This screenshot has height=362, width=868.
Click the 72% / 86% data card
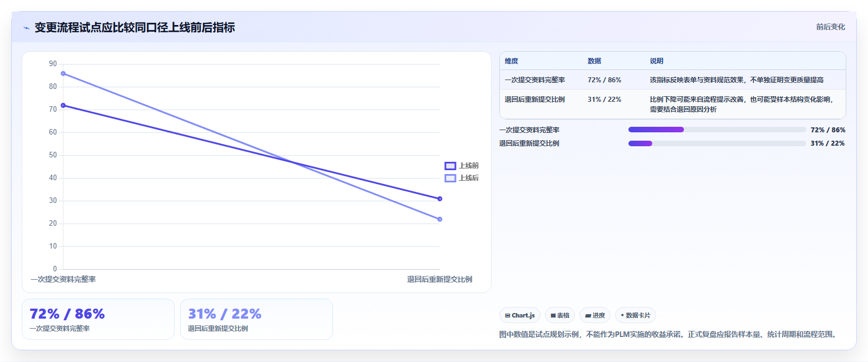98,319
